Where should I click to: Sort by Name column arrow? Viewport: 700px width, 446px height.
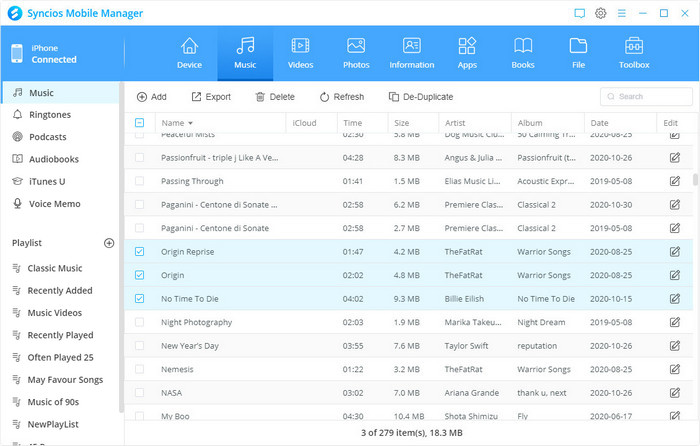[x=190, y=123]
